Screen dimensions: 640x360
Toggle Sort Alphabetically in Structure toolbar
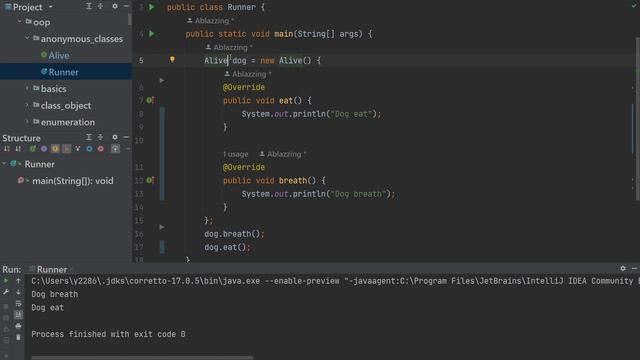[x=18, y=149]
